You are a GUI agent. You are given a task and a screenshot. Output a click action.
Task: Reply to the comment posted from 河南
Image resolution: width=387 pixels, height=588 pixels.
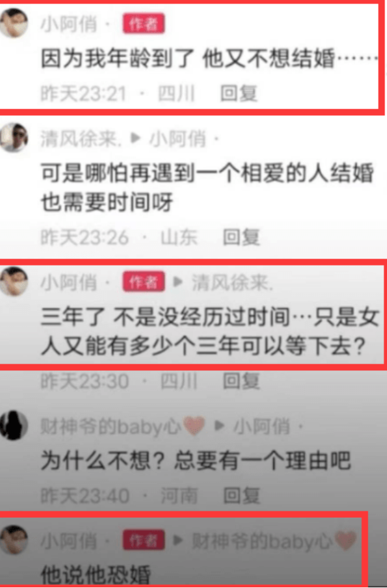pyautogui.click(x=242, y=496)
